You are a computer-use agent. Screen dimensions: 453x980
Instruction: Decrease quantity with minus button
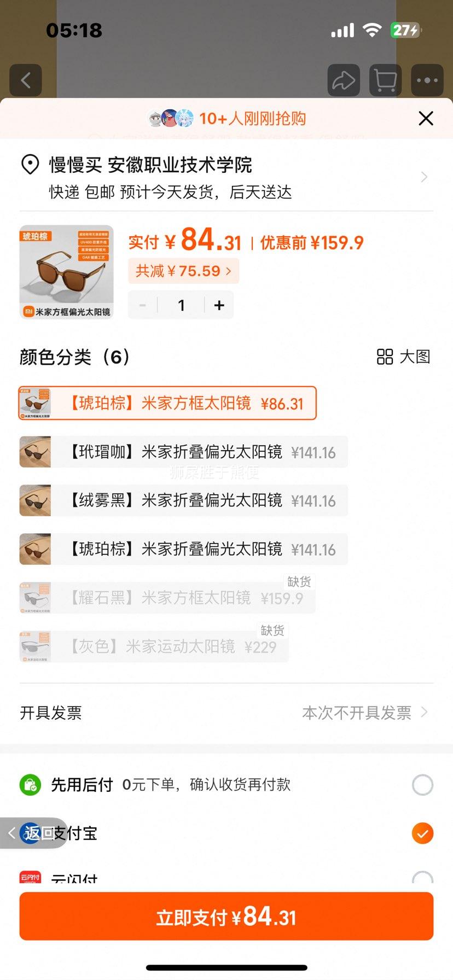click(143, 305)
